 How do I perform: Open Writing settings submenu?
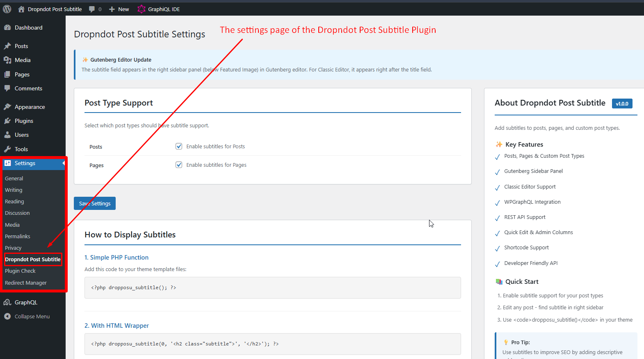[x=14, y=190]
